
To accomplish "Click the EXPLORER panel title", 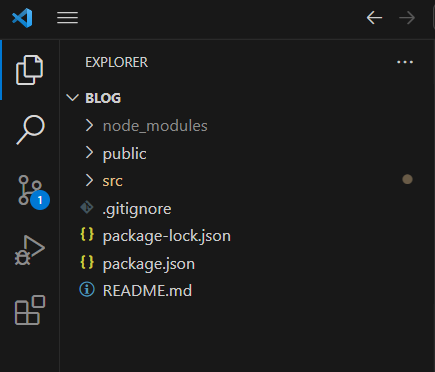I will (x=116, y=62).
